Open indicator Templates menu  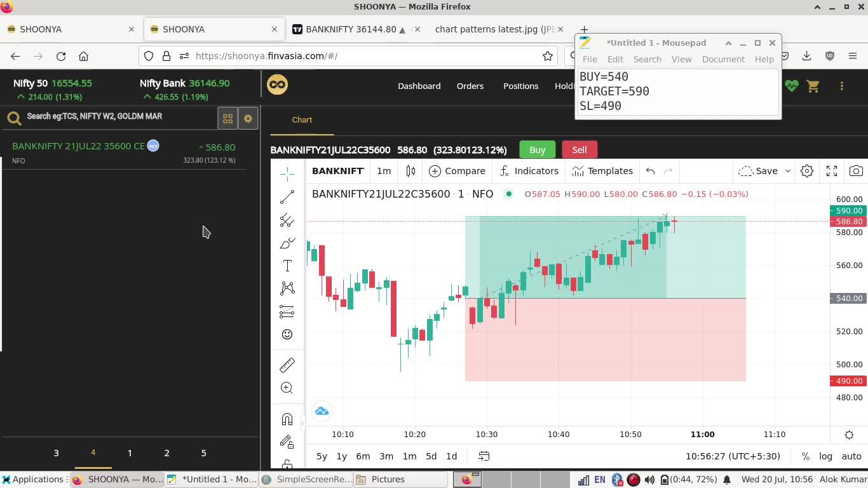click(x=602, y=171)
